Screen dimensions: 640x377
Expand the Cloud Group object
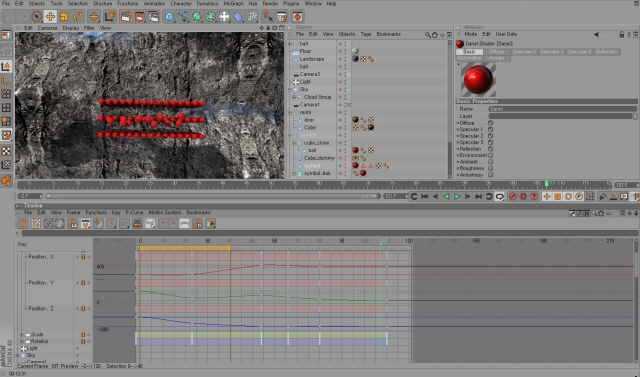click(294, 97)
